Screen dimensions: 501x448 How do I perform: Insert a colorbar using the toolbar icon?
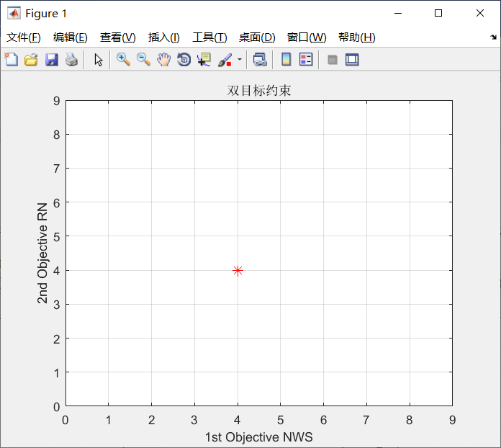pos(286,60)
